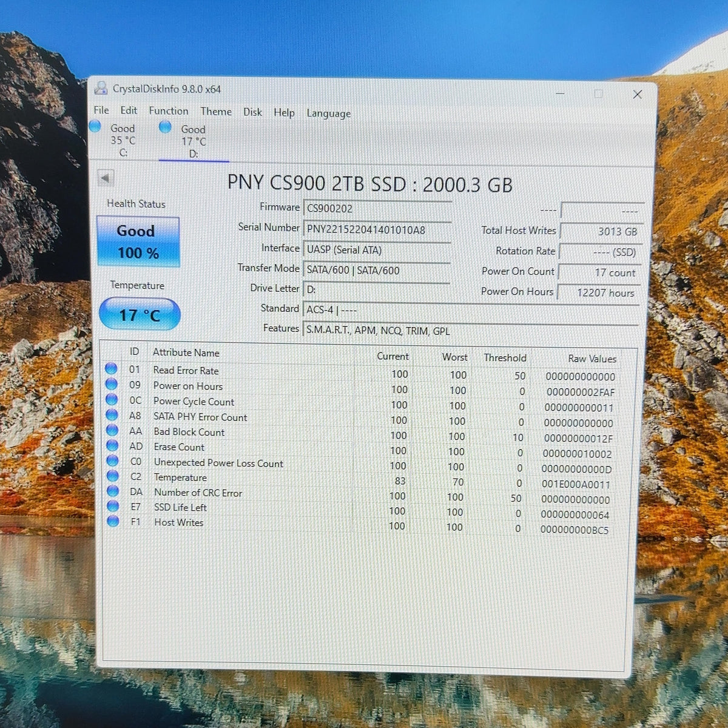Click the Transfer Mode field
The width and height of the screenshot is (728, 728).
(x=376, y=271)
